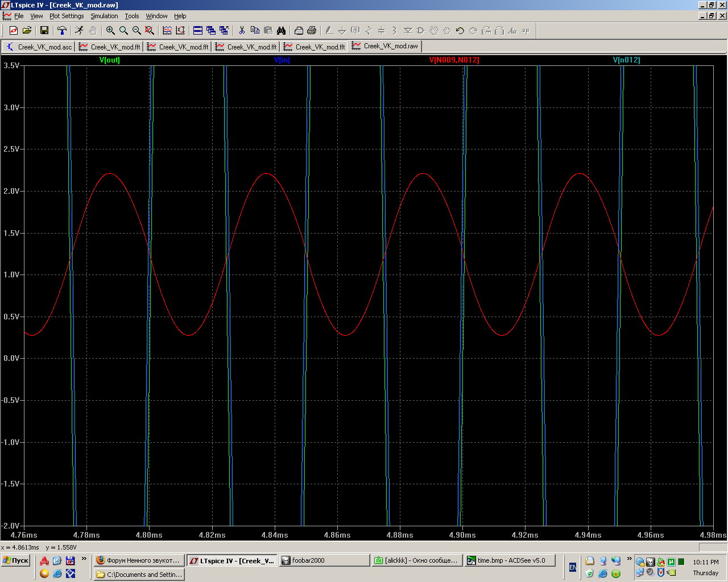Viewport: 728px width, 582px height.
Task: Open Pick Visible Traces icon
Action: point(167,31)
